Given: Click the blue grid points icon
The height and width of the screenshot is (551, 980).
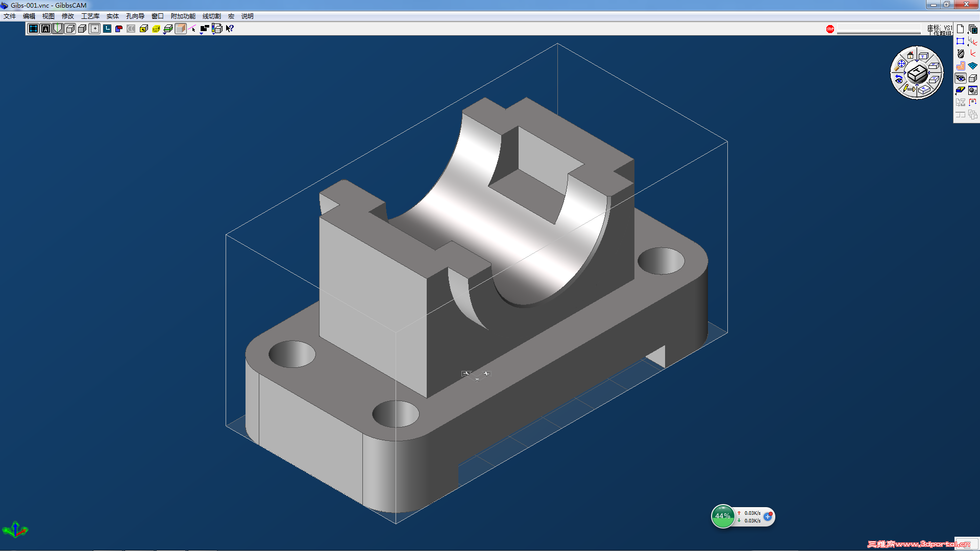Looking at the screenshot, I should click(x=107, y=29).
